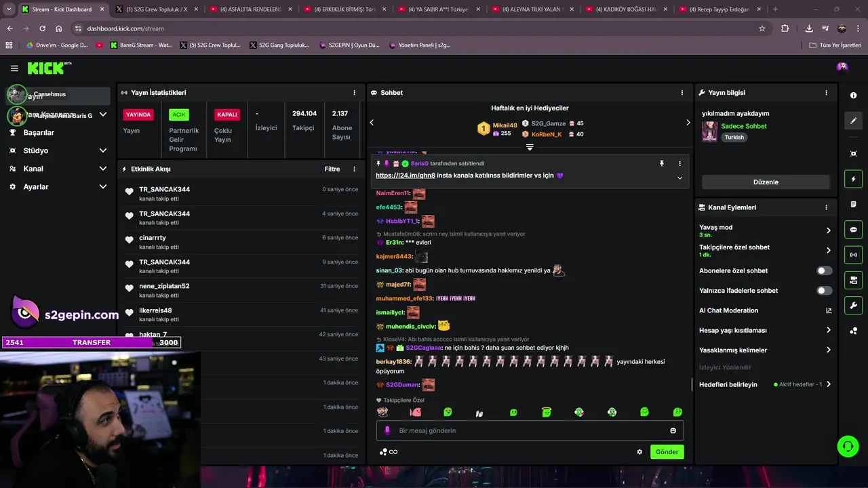Click the points balance icon below message box
This screenshot has height=488, width=868.
pyautogui.click(x=389, y=452)
